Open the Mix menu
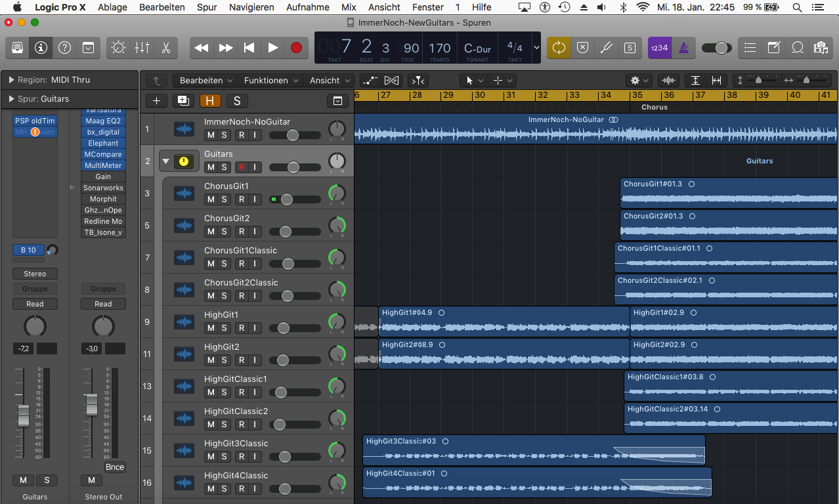Viewport: 839px width, 504px height. pyautogui.click(x=349, y=7)
